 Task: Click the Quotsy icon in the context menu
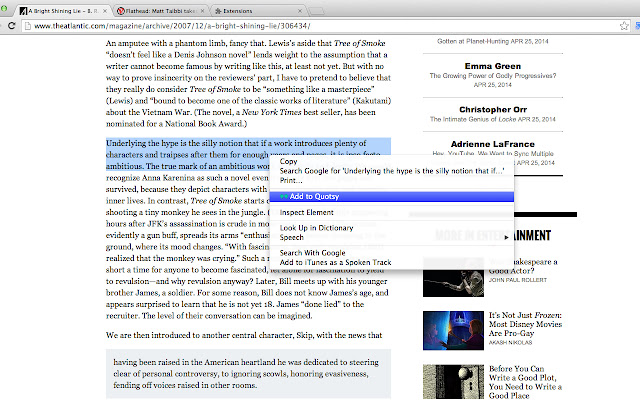[x=284, y=196]
